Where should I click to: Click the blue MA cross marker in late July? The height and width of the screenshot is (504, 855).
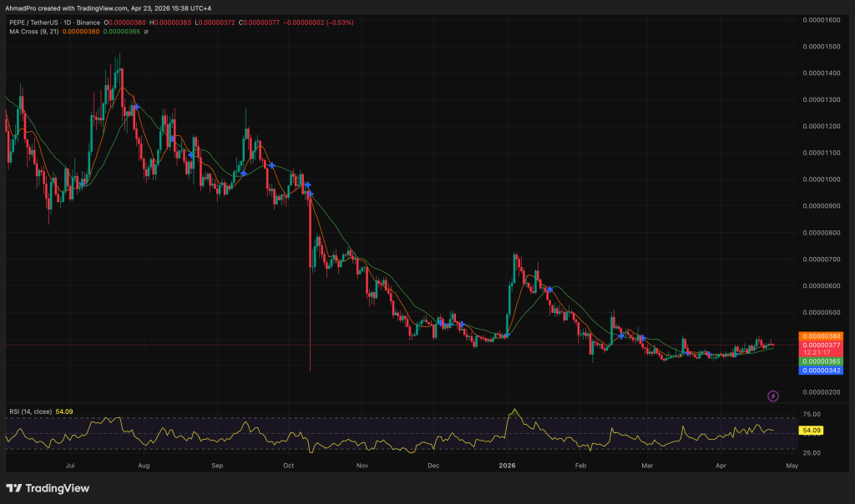pos(135,107)
